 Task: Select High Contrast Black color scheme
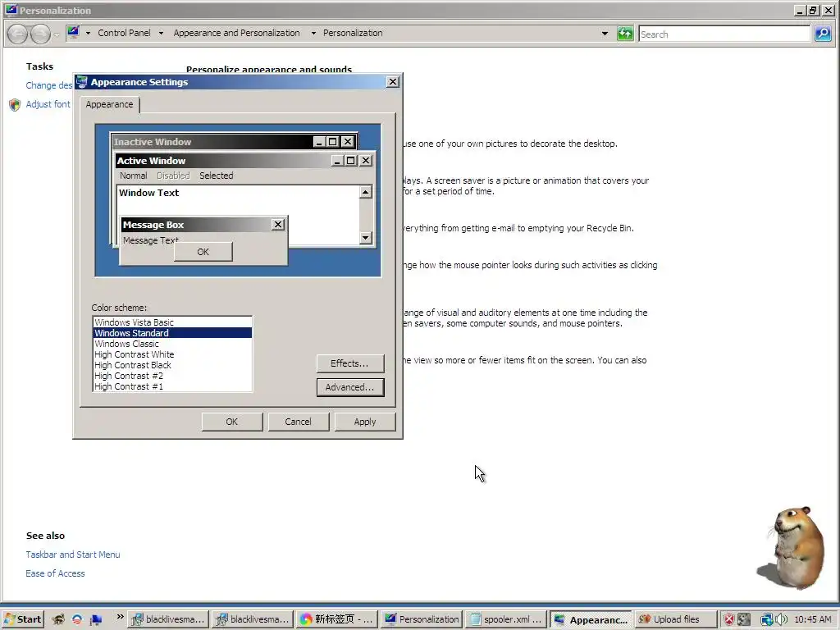(172, 365)
